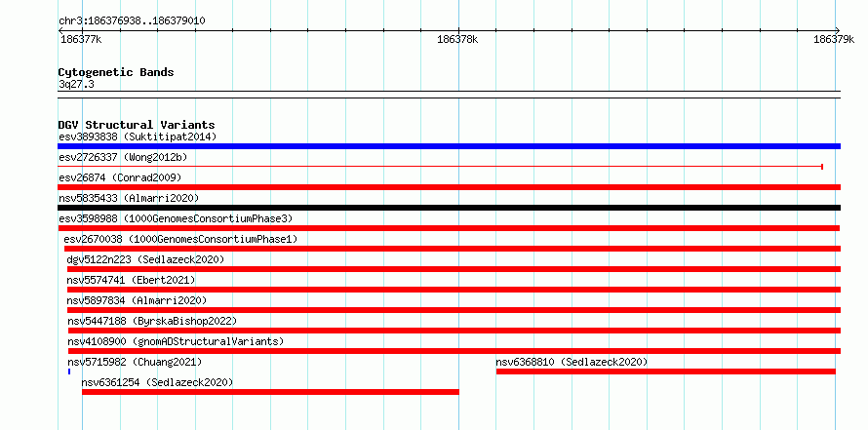Select the red bar under esv26874
This screenshot has height=430, width=868.
pyautogui.click(x=449, y=187)
